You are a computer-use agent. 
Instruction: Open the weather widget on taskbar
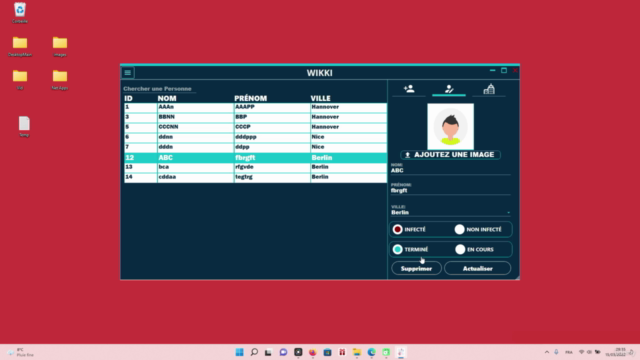20,352
